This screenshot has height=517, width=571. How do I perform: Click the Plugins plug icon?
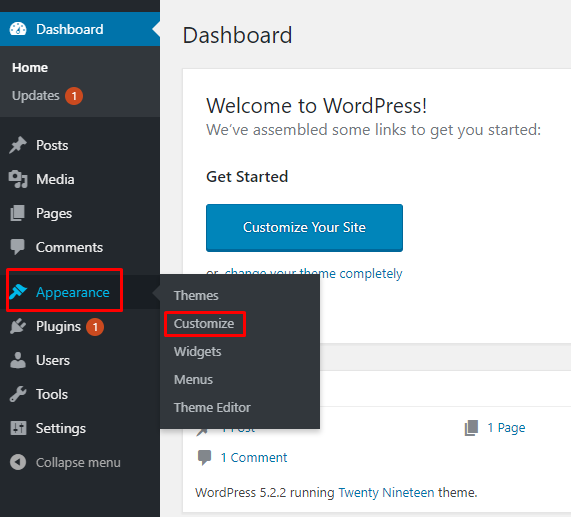click(18, 326)
